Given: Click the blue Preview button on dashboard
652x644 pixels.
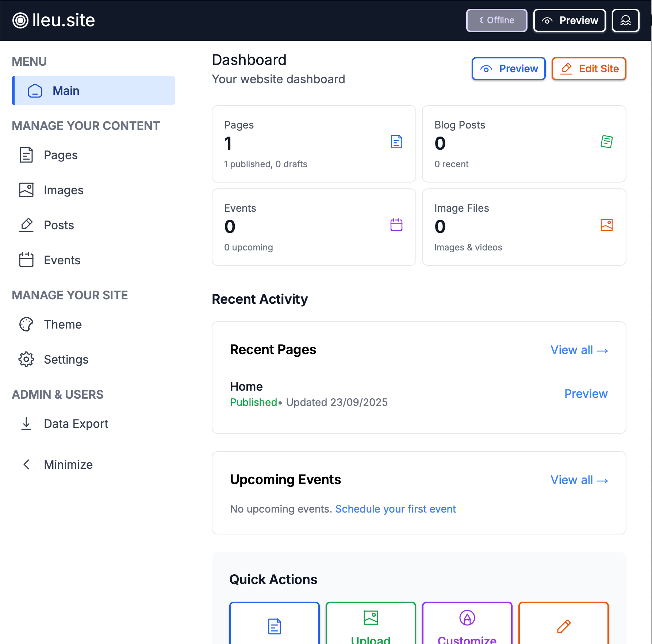Looking at the screenshot, I should tap(509, 69).
